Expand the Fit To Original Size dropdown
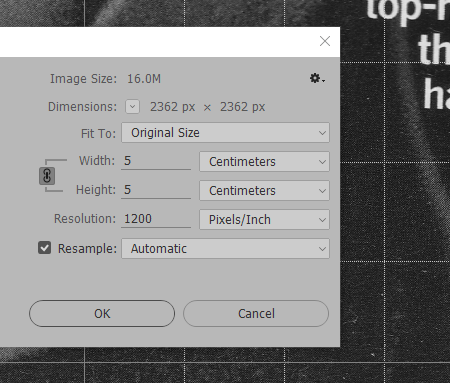The height and width of the screenshot is (383, 450). point(225,133)
